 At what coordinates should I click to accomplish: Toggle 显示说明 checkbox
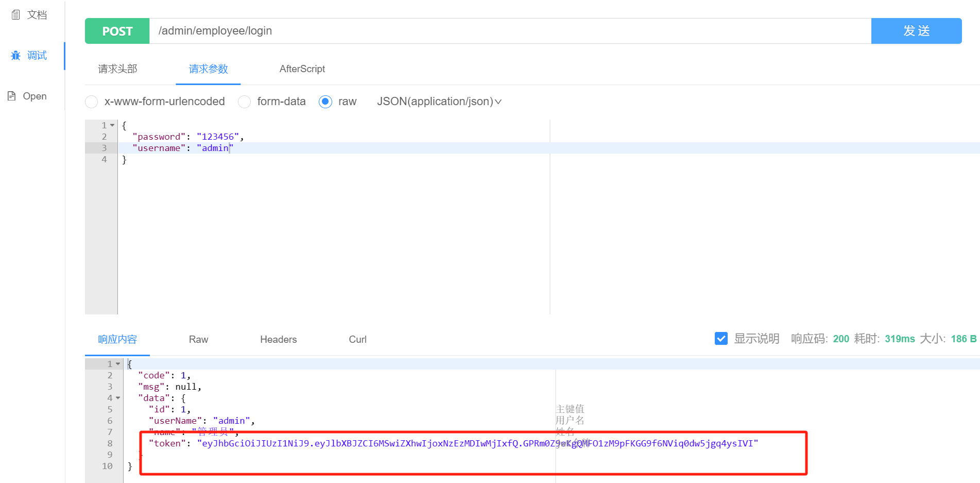point(721,339)
